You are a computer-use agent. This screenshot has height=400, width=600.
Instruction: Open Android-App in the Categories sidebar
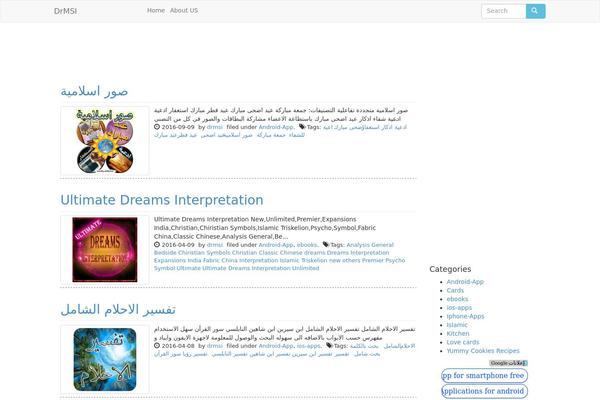click(465, 282)
